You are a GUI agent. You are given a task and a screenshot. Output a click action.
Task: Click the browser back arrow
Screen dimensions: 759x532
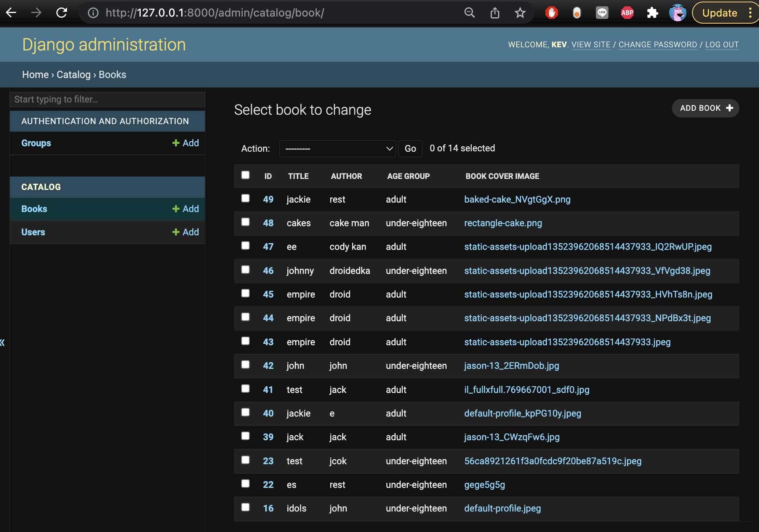(11, 13)
